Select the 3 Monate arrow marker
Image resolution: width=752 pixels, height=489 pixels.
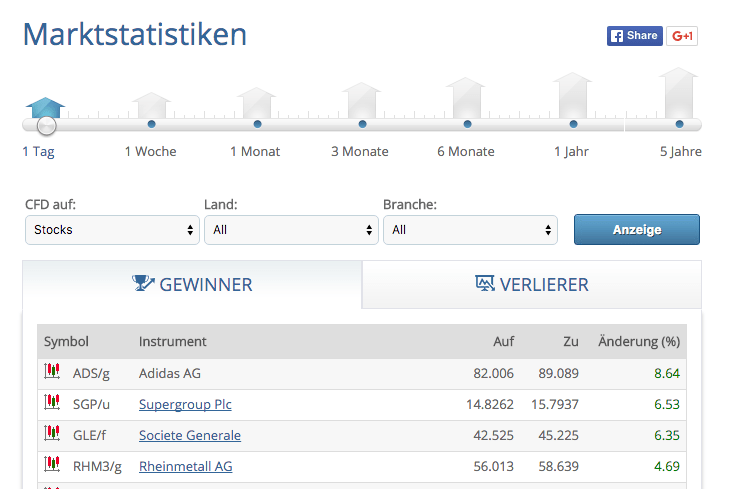(x=362, y=100)
